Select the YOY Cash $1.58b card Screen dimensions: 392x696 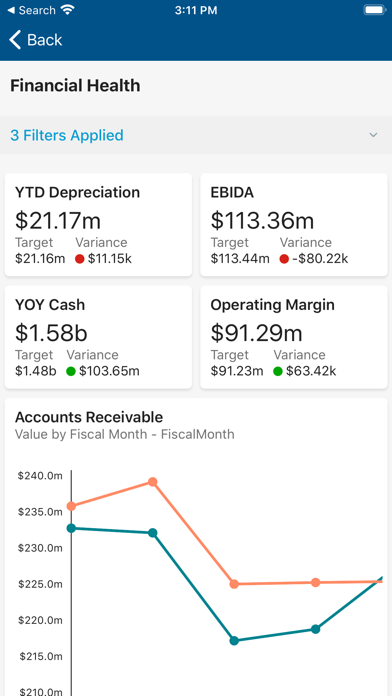click(x=98, y=337)
